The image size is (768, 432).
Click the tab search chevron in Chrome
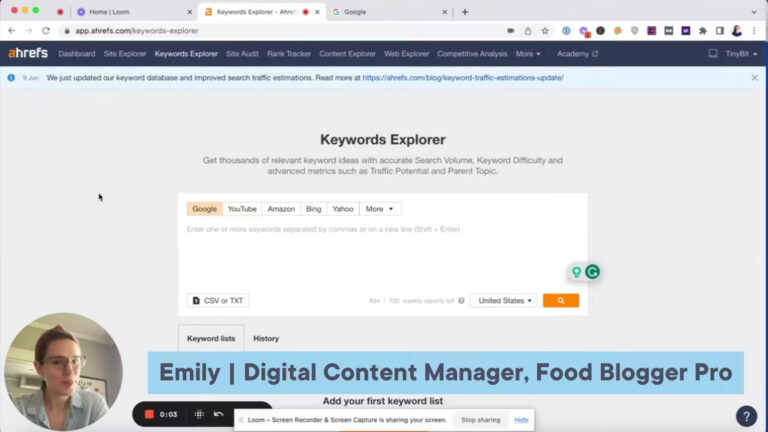pos(754,12)
